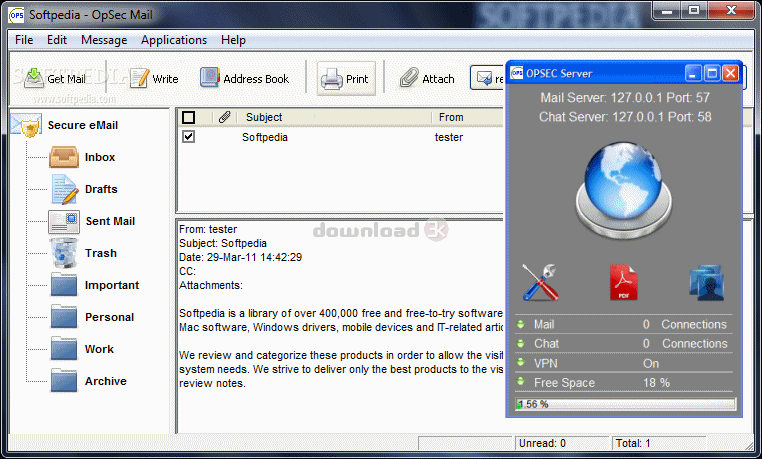This screenshot has height=459, width=762.
Task: Click the Mail Server 127.0.0.1 Port 57 text
Action: pyautogui.click(x=625, y=98)
